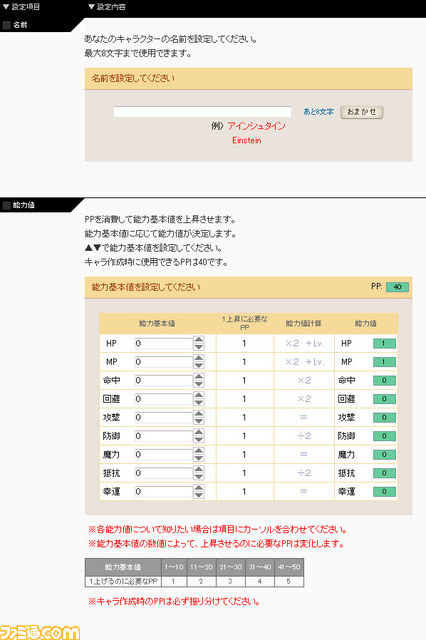Increase the 魔力 base value
The image size is (426, 640).
point(199,451)
